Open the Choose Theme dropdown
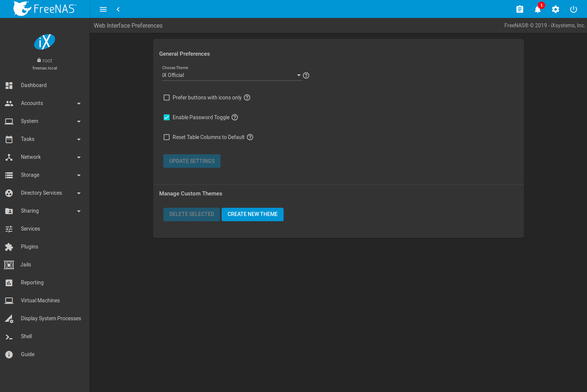Screen dimensions: 587x392 (x=232, y=75)
